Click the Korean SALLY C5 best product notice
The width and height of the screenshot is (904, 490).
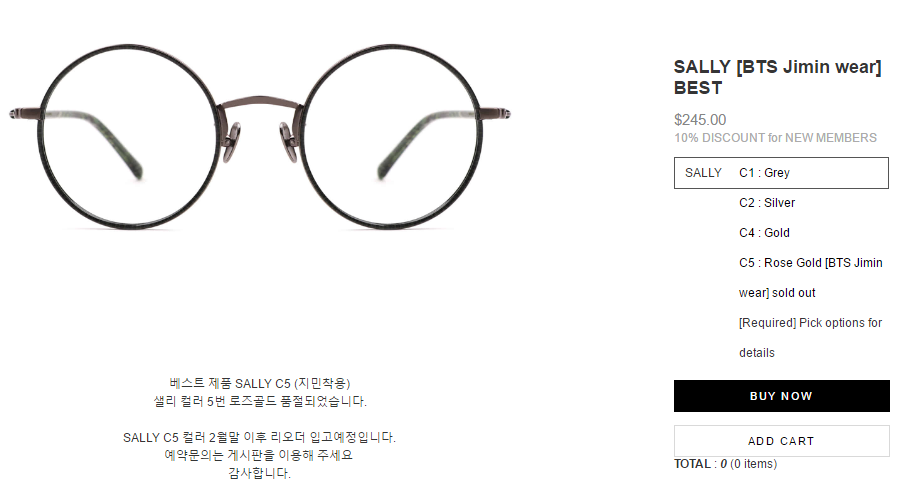pos(260,383)
